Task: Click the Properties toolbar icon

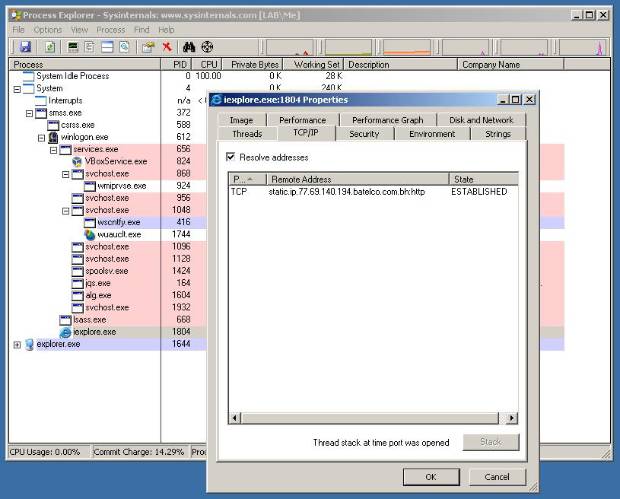Action: pos(147,47)
